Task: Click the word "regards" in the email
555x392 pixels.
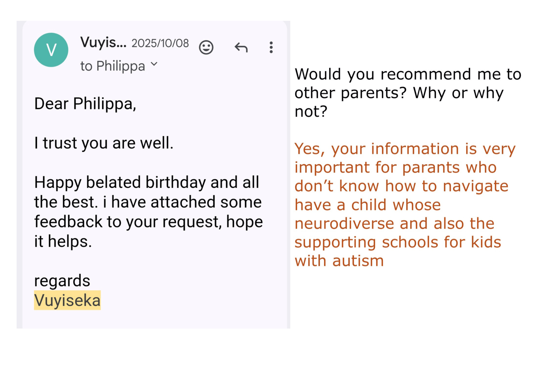Action: (62, 281)
